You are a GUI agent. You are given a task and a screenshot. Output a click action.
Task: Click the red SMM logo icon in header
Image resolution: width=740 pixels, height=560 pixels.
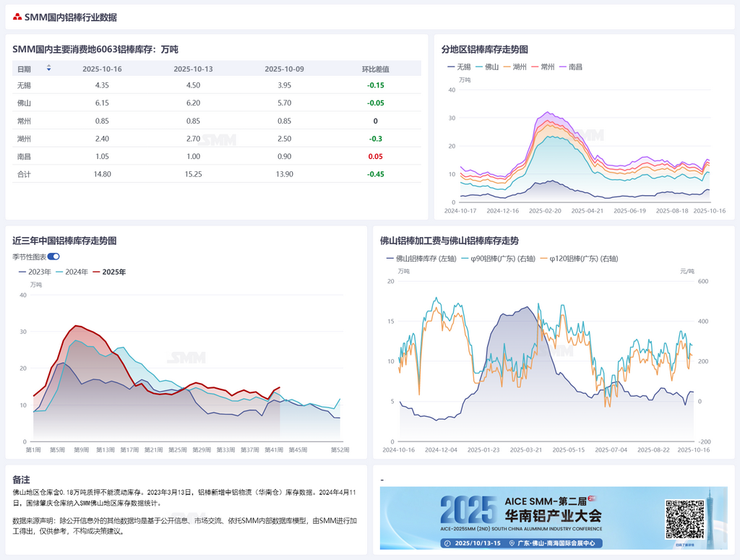click(17, 17)
